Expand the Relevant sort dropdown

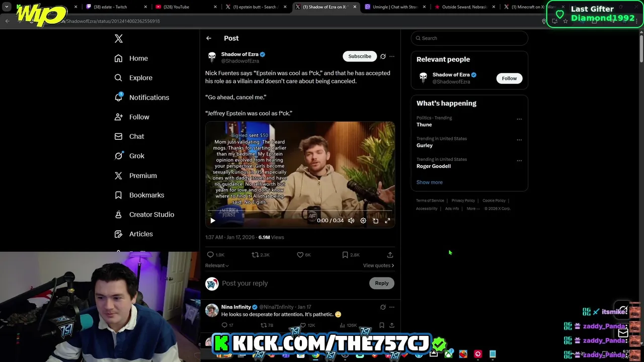(217, 265)
